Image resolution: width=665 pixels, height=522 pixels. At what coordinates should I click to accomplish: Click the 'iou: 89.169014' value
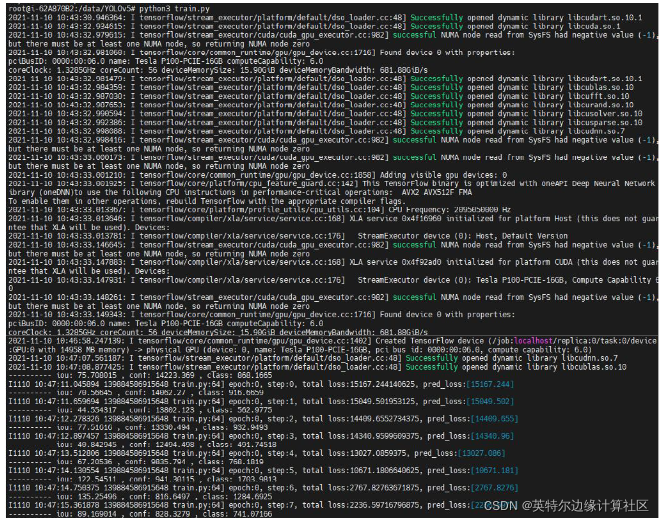pyautogui.click(x=87, y=514)
